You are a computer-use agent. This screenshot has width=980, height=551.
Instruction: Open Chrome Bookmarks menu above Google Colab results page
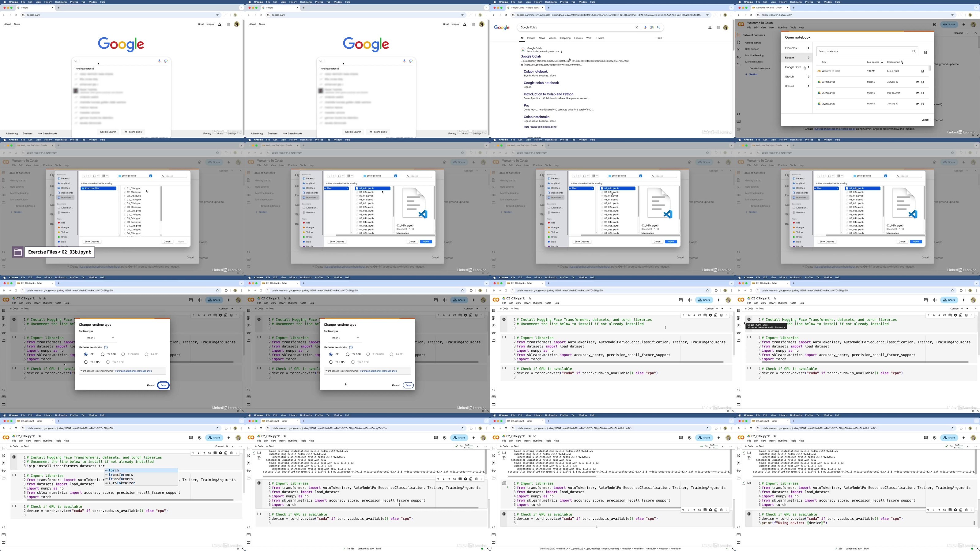551,2
